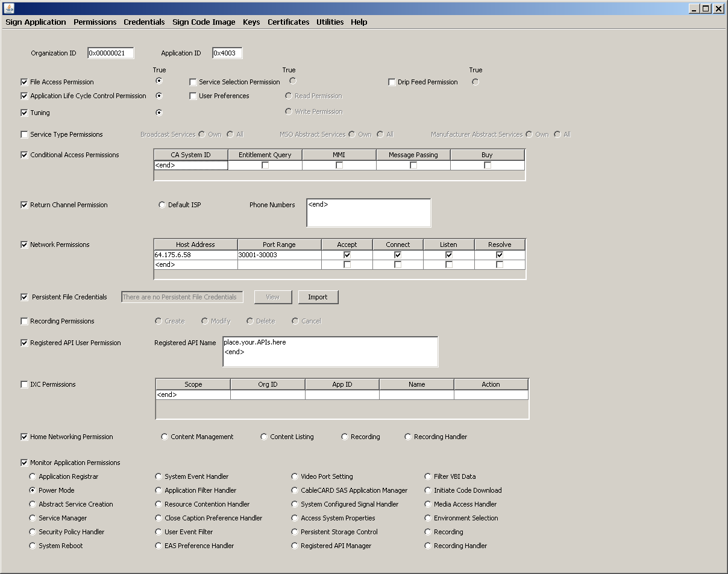Click the 64.175.6.58 host address cell
This screenshot has height=574, width=728.
pyautogui.click(x=196, y=255)
